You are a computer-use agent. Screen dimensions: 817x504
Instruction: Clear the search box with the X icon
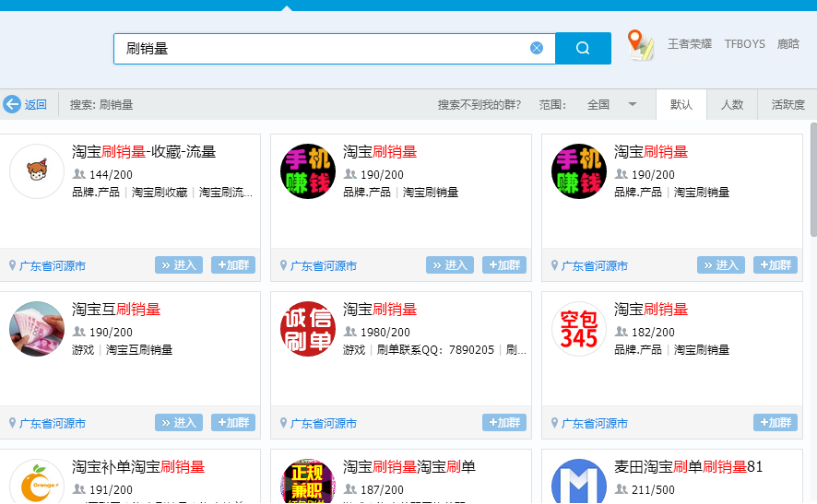click(x=537, y=48)
